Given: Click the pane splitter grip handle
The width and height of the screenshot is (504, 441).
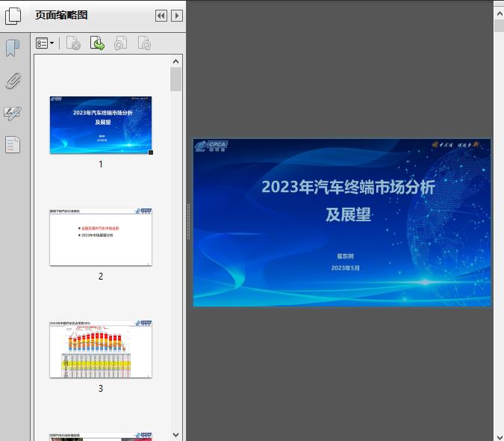Looking at the screenshot, I should 189,221.
